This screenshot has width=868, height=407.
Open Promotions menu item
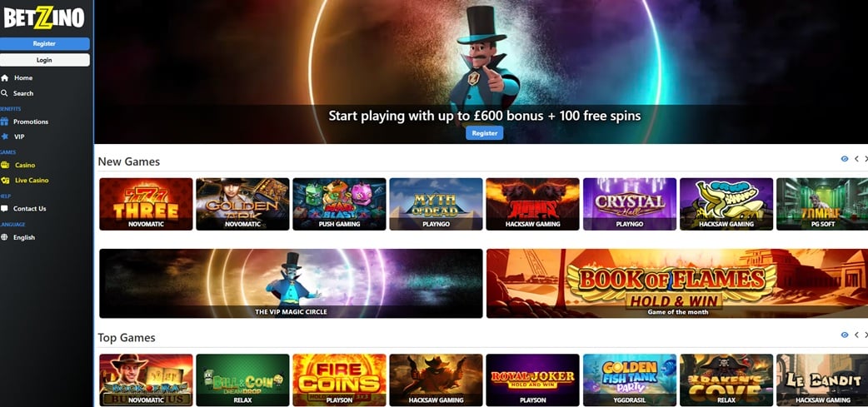tap(31, 122)
